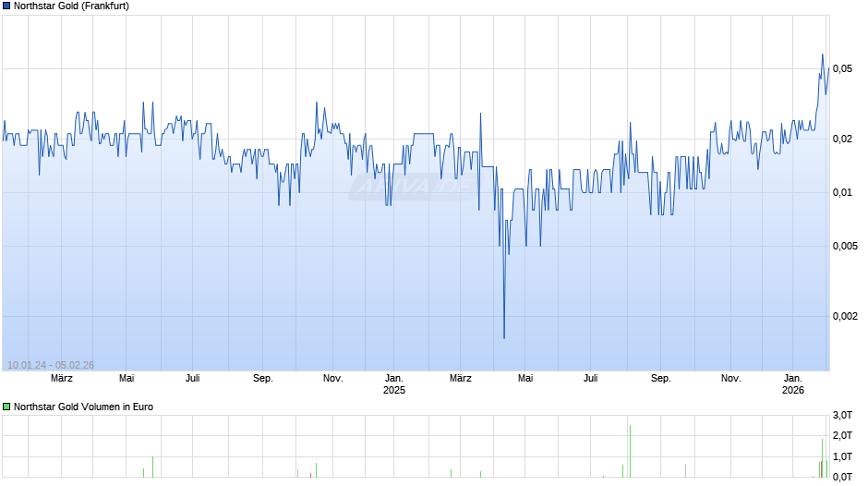This screenshot has width=868, height=486.
Task: Click the 'Jan. 2025' time axis label
Action: click(394, 384)
